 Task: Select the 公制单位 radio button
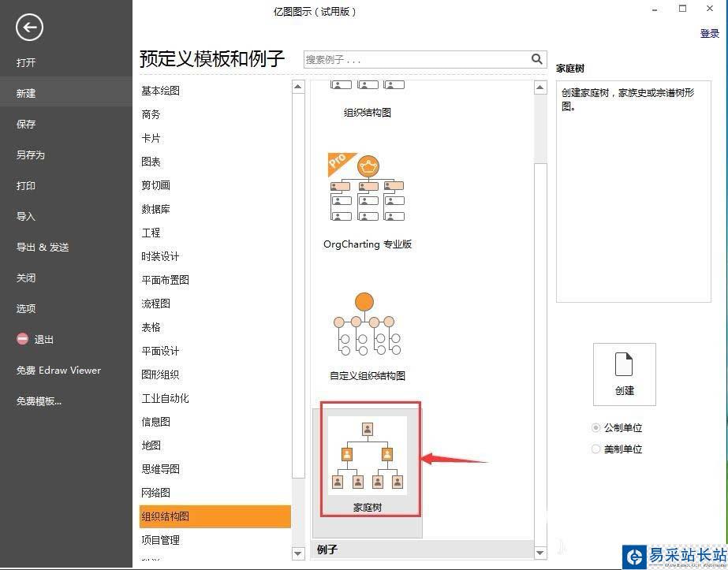pos(595,427)
